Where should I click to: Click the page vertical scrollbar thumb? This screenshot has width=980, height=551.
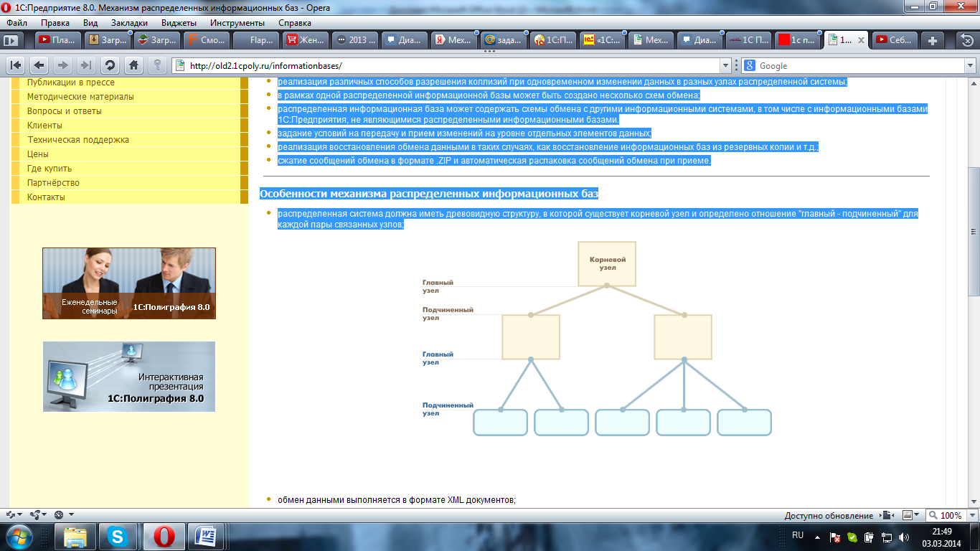coord(974,232)
